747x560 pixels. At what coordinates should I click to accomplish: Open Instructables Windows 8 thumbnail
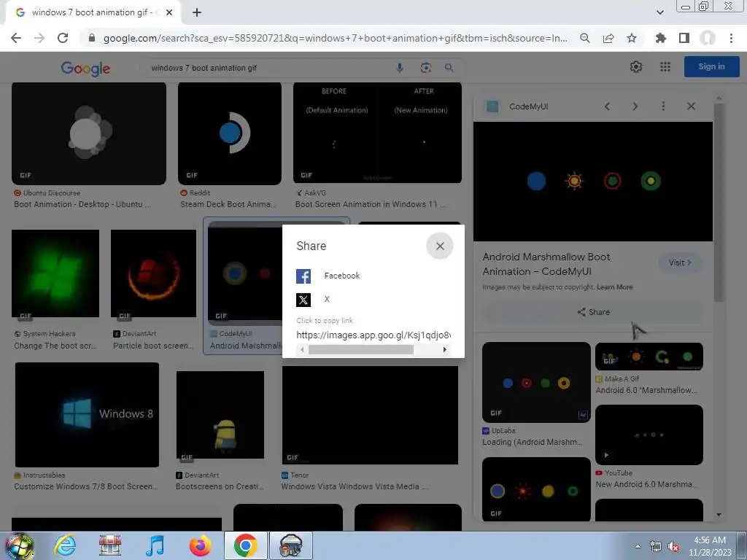(88, 415)
